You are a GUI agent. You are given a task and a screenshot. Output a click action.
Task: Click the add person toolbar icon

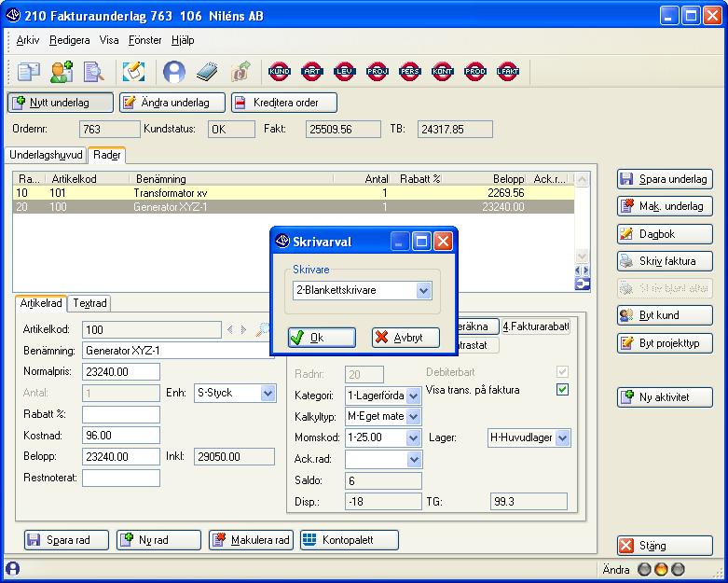(x=62, y=72)
